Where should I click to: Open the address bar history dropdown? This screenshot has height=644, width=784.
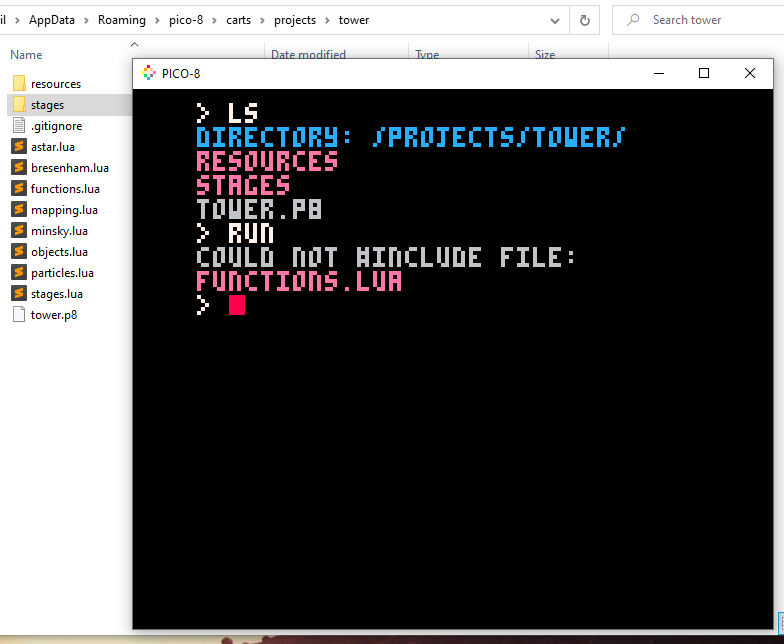pyautogui.click(x=554, y=20)
